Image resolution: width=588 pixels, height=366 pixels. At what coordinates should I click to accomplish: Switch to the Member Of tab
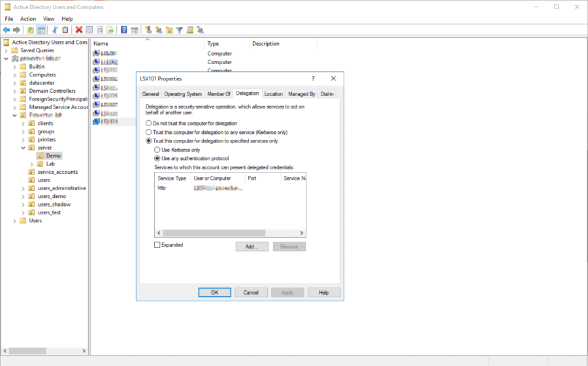(219, 94)
